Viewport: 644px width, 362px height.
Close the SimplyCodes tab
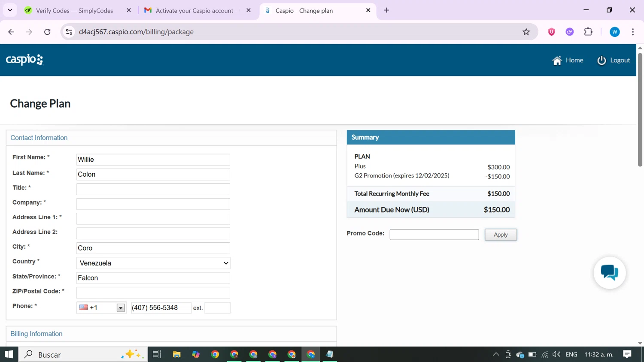tap(129, 10)
